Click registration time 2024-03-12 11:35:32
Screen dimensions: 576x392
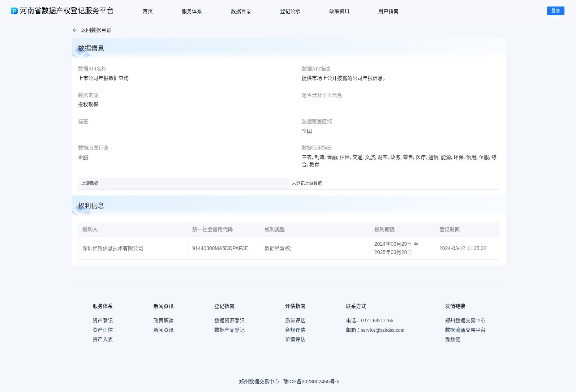point(467,248)
